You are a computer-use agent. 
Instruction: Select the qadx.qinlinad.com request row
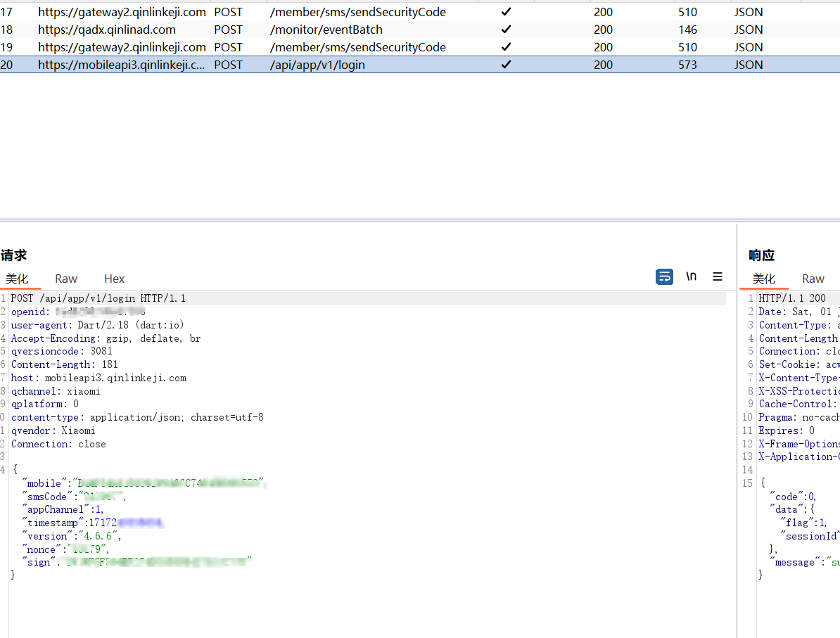(107, 30)
